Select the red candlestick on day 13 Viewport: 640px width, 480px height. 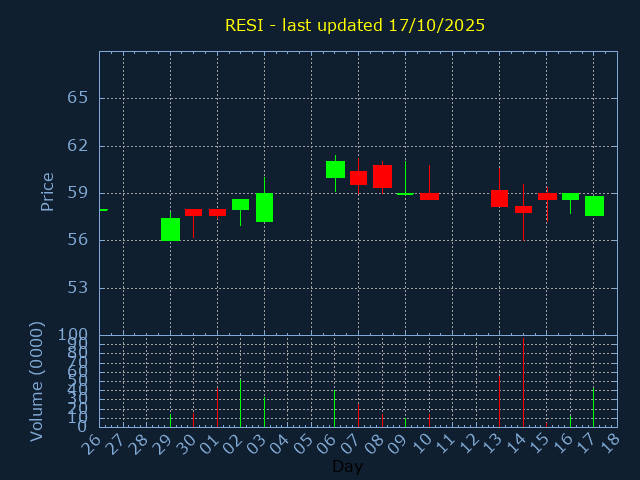click(499, 198)
